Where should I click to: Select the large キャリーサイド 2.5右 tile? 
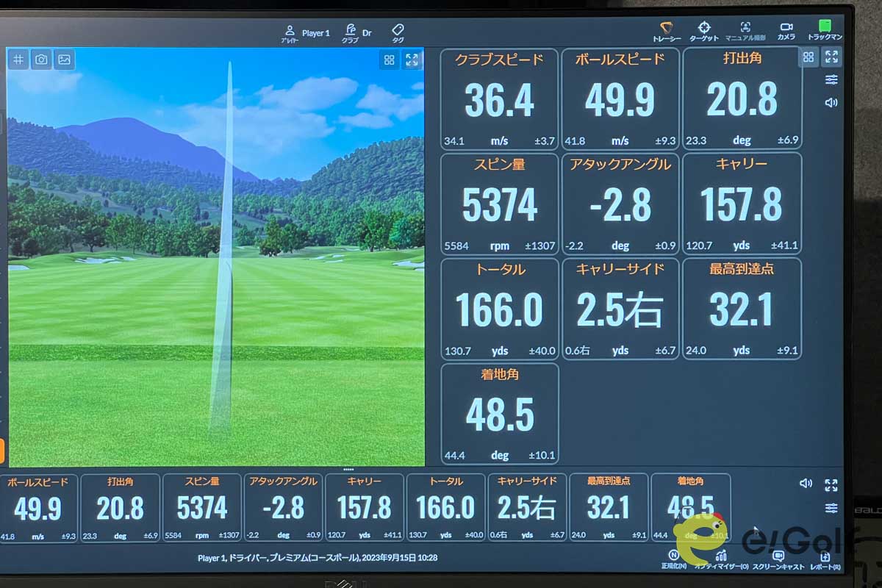(x=620, y=309)
